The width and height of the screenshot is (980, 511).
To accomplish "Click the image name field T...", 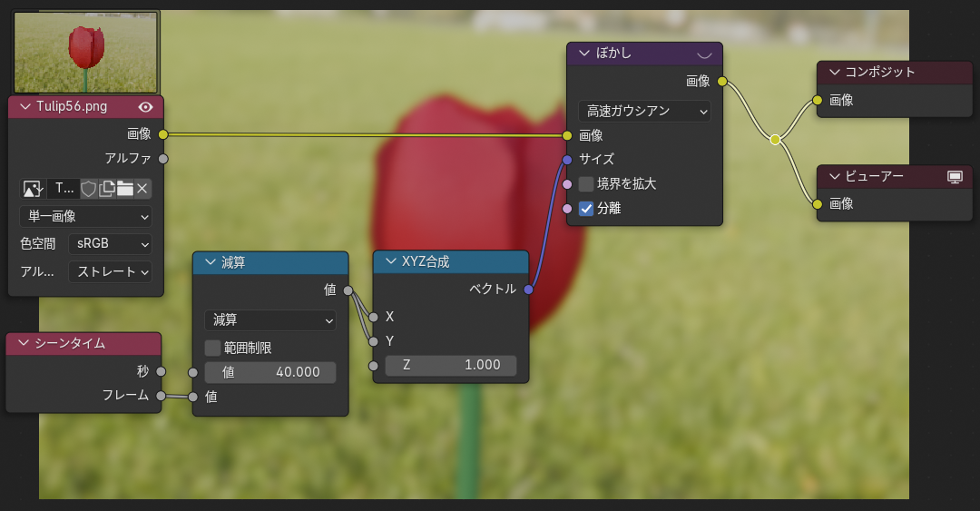I will 64,188.
